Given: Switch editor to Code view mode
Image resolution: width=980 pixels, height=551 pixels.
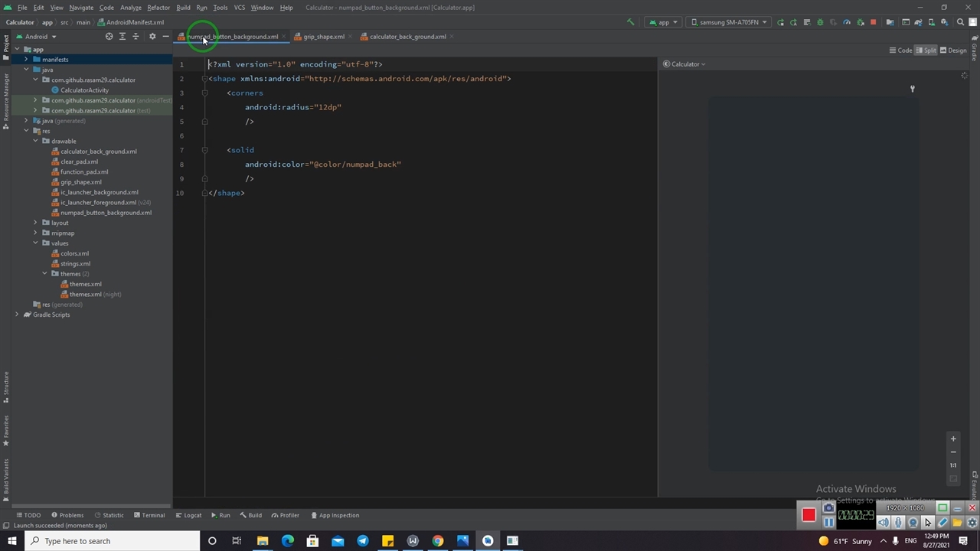Looking at the screenshot, I should 900,51.
